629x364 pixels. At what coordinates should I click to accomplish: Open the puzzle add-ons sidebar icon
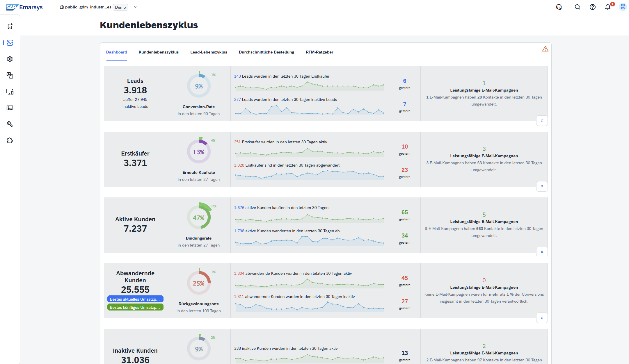[x=10, y=141]
